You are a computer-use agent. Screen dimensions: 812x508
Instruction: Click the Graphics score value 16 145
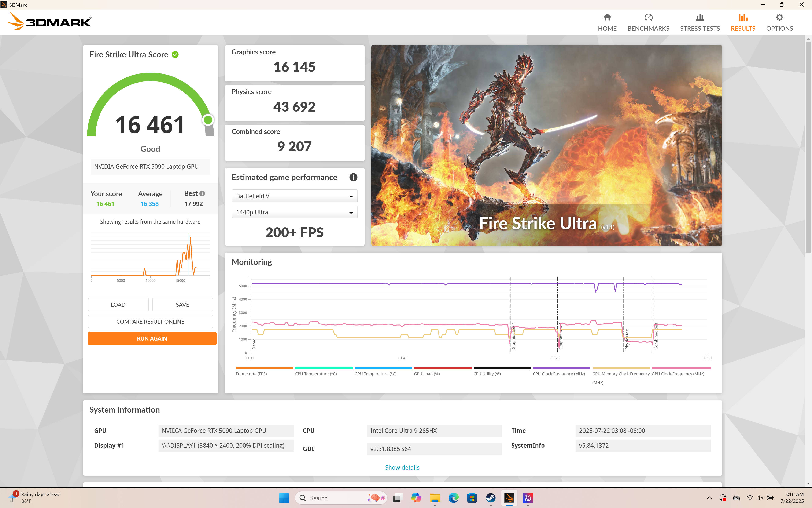tap(294, 67)
